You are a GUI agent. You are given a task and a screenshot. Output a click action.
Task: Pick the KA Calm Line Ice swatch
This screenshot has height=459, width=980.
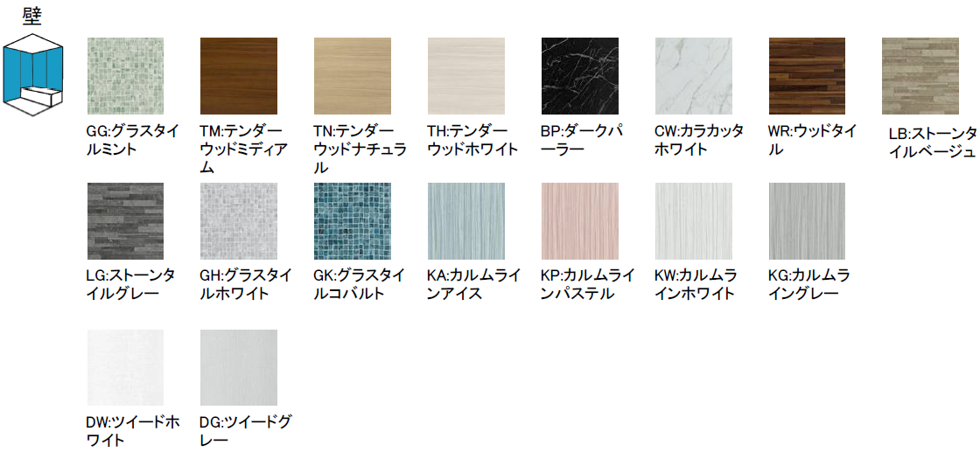[x=466, y=221]
